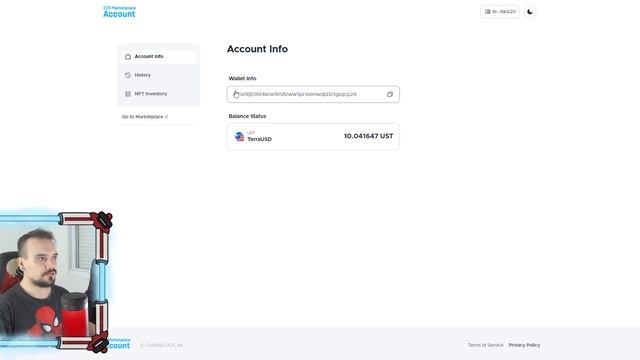
Task: Click the wallet icon in the header button
Action: point(487,12)
